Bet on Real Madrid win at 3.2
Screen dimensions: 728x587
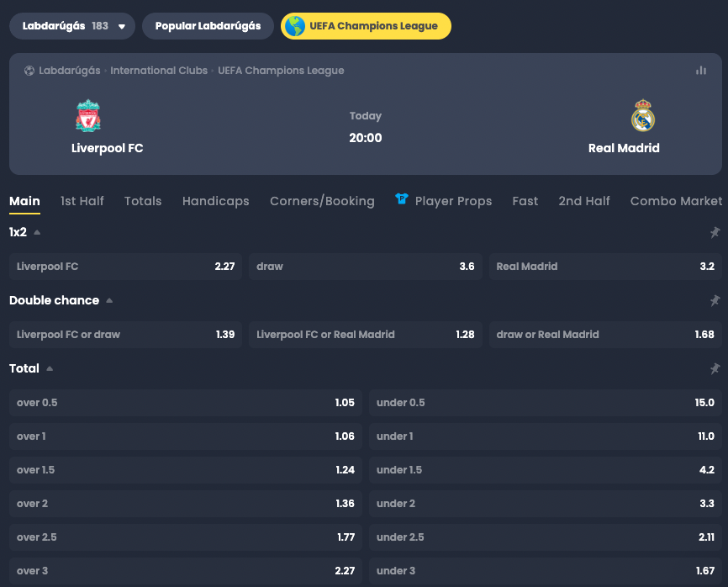[605, 267]
